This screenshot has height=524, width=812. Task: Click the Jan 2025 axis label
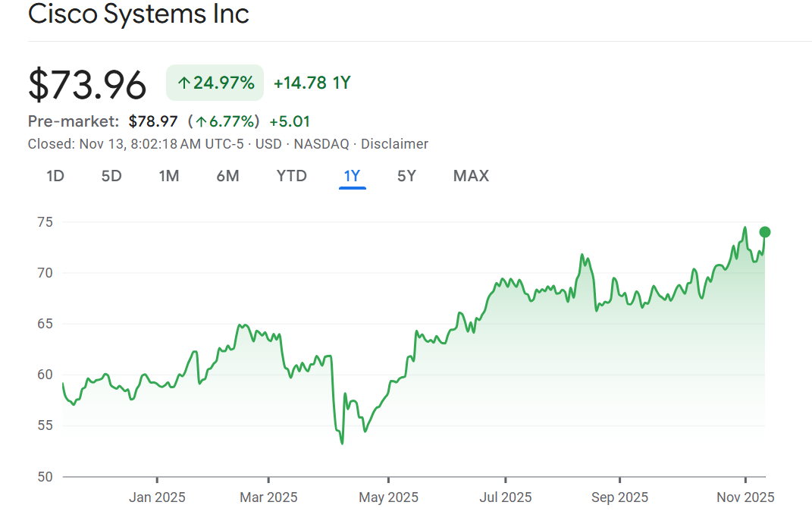tap(157, 497)
